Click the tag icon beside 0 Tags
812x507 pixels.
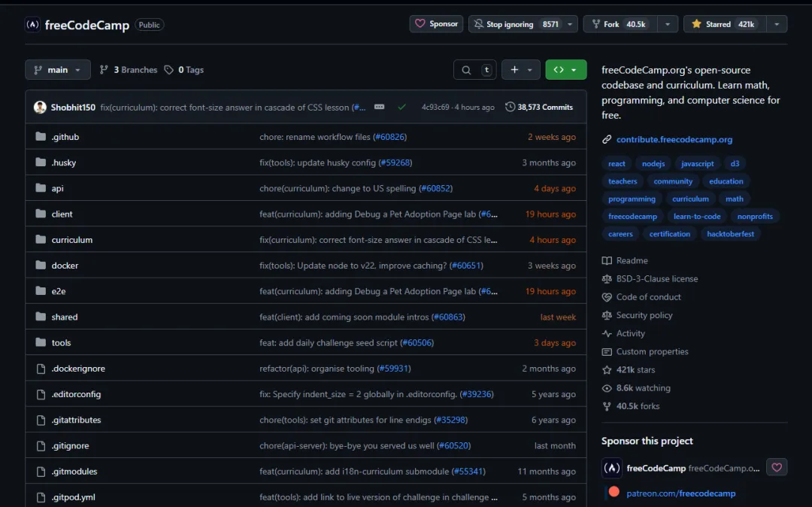coord(169,70)
